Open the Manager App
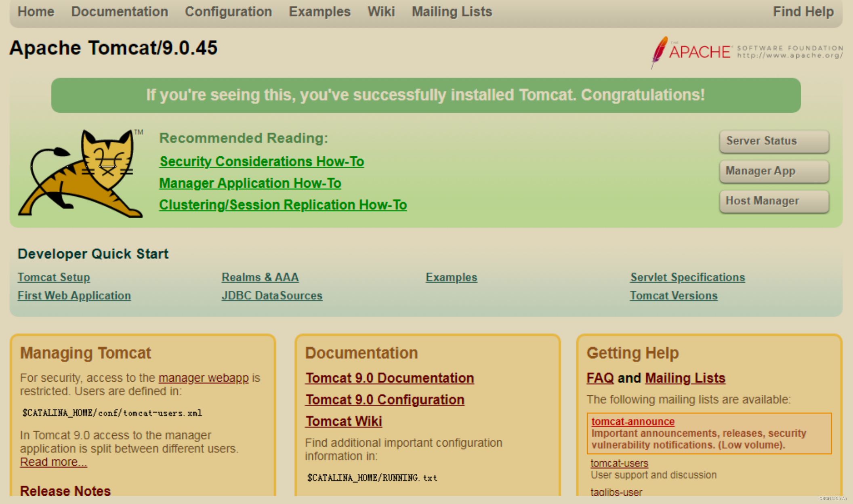This screenshot has width=853, height=504. [x=774, y=171]
